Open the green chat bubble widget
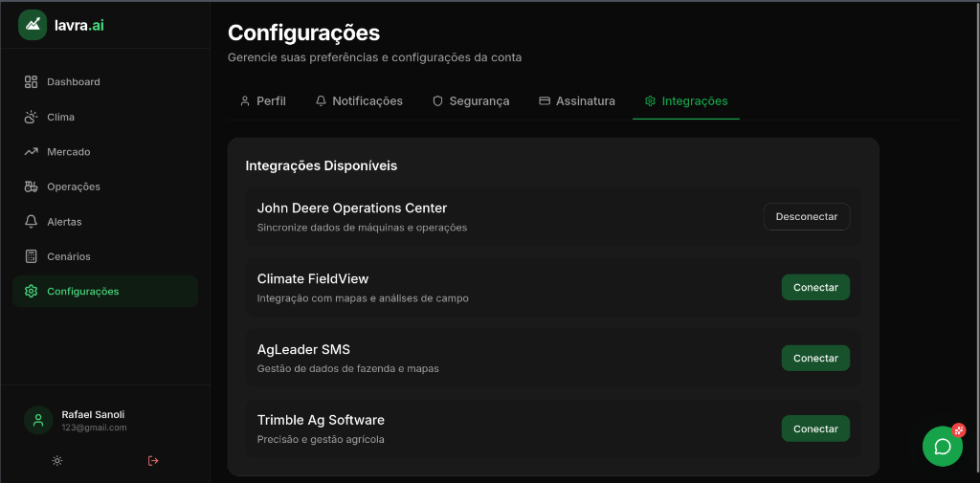Viewport: 980px width, 483px height. click(x=942, y=447)
